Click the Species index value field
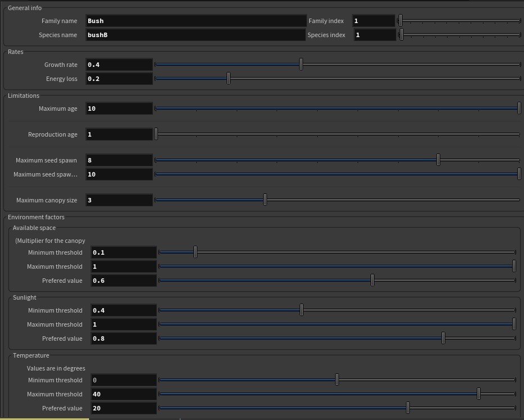Viewport: 524px width, 420px height. (375, 35)
